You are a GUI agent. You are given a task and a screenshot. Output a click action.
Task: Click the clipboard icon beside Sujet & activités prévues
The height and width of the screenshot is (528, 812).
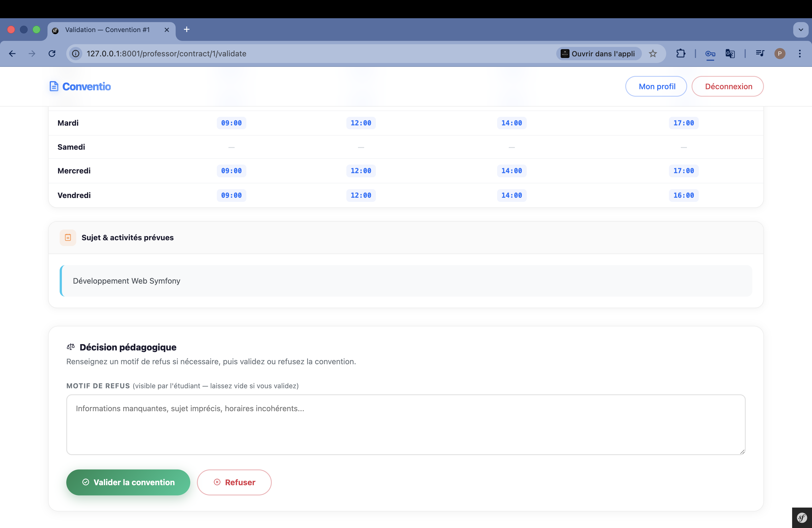(x=68, y=237)
